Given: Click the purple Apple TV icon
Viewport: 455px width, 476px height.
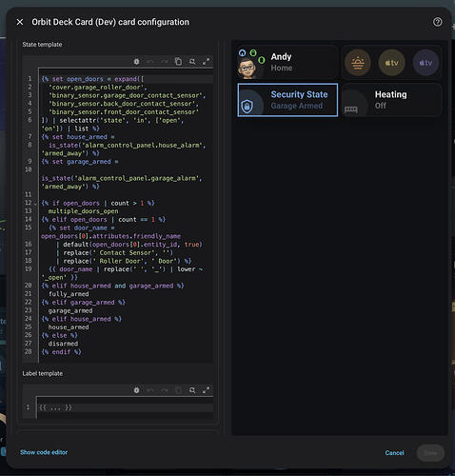Looking at the screenshot, I should pos(425,63).
